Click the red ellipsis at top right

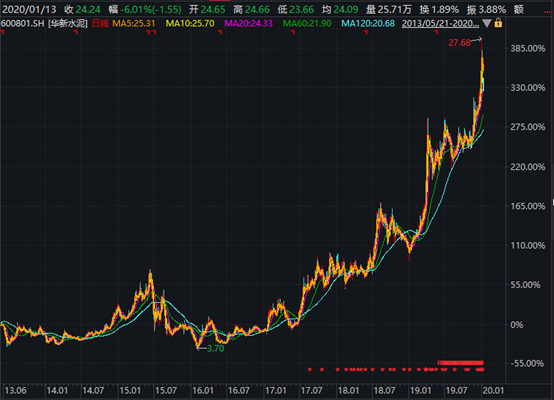coord(547,12)
